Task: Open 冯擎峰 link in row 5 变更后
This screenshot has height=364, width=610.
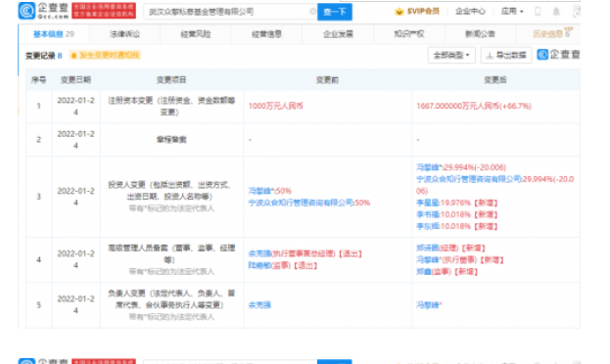Action: coord(429,305)
